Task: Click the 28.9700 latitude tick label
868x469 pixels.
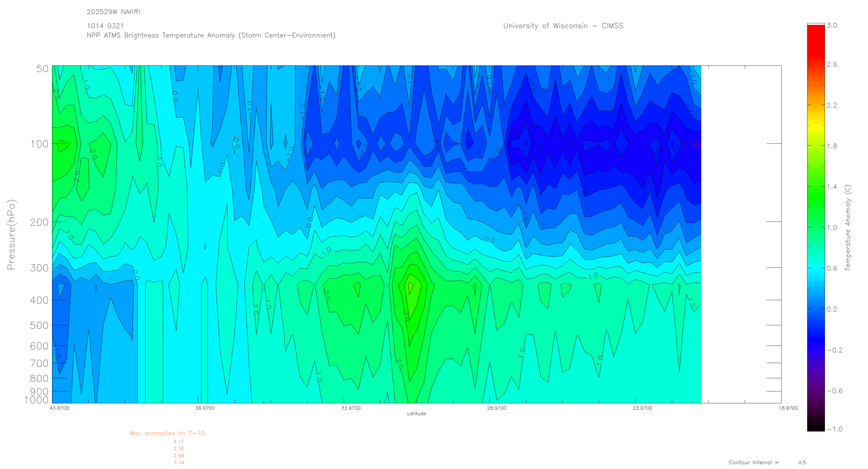Action: [x=496, y=408]
